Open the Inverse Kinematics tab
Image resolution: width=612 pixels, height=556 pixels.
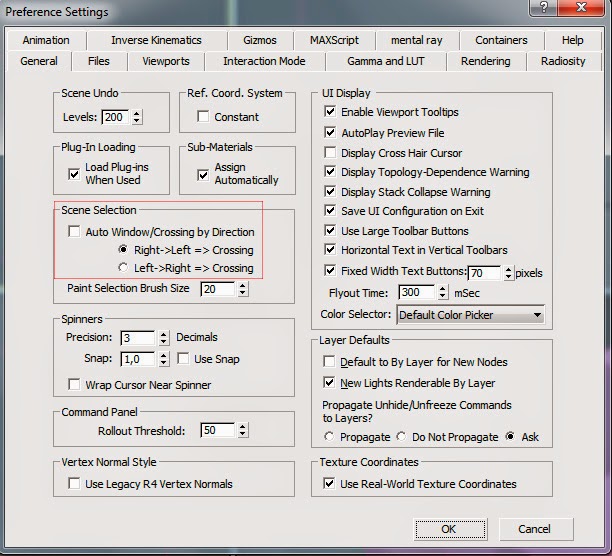156,40
